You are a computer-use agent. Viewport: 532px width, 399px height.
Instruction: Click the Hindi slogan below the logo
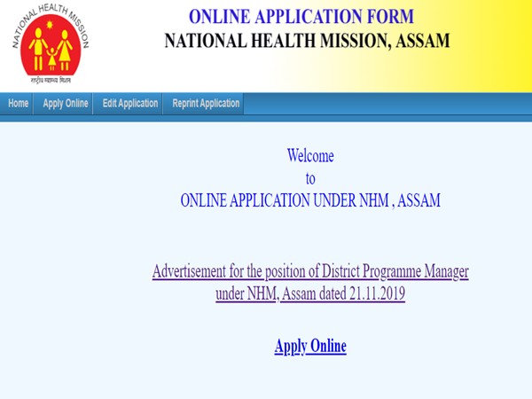click(x=50, y=82)
